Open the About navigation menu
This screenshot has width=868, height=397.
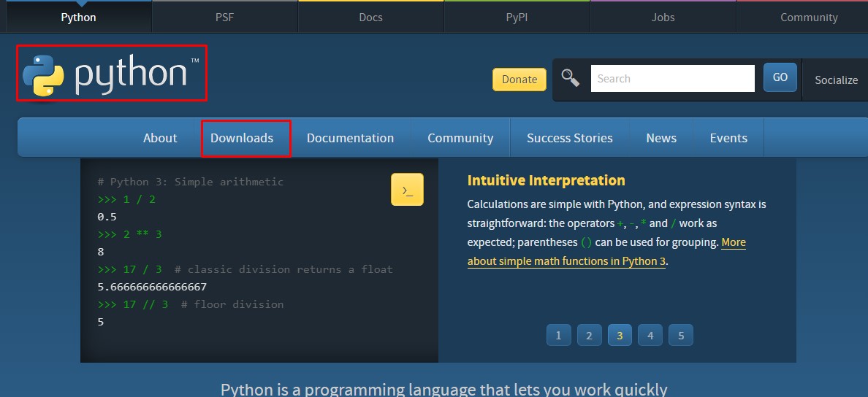[x=160, y=138]
